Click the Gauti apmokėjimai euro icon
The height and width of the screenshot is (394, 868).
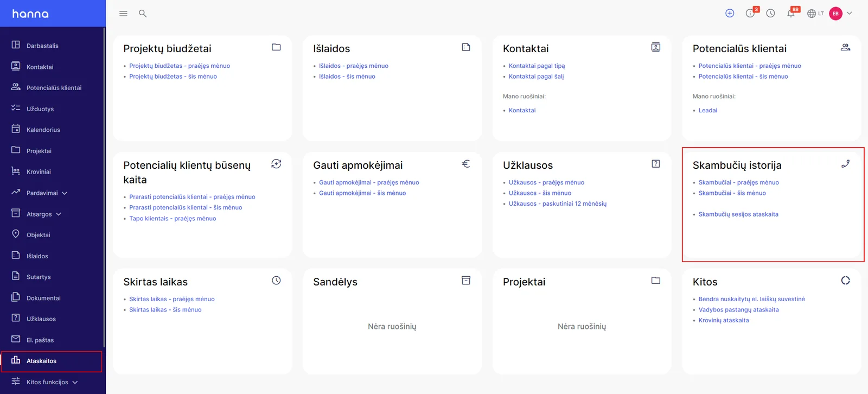click(x=466, y=164)
